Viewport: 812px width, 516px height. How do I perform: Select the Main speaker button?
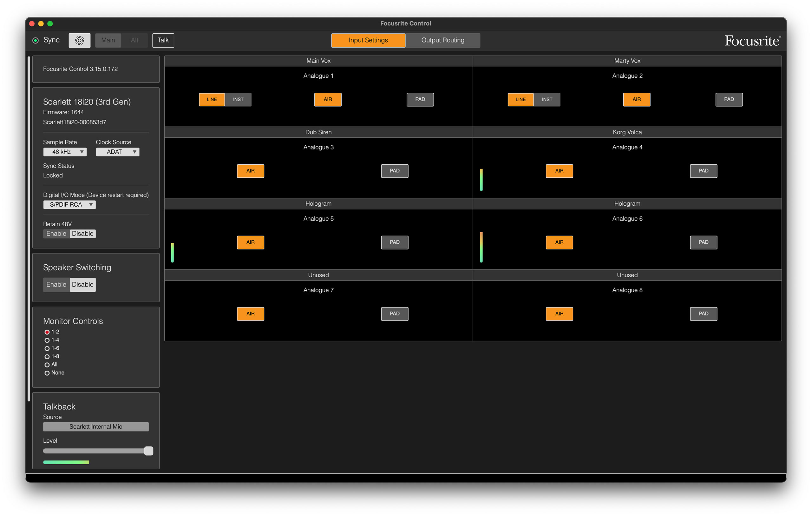click(x=108, y=40)
